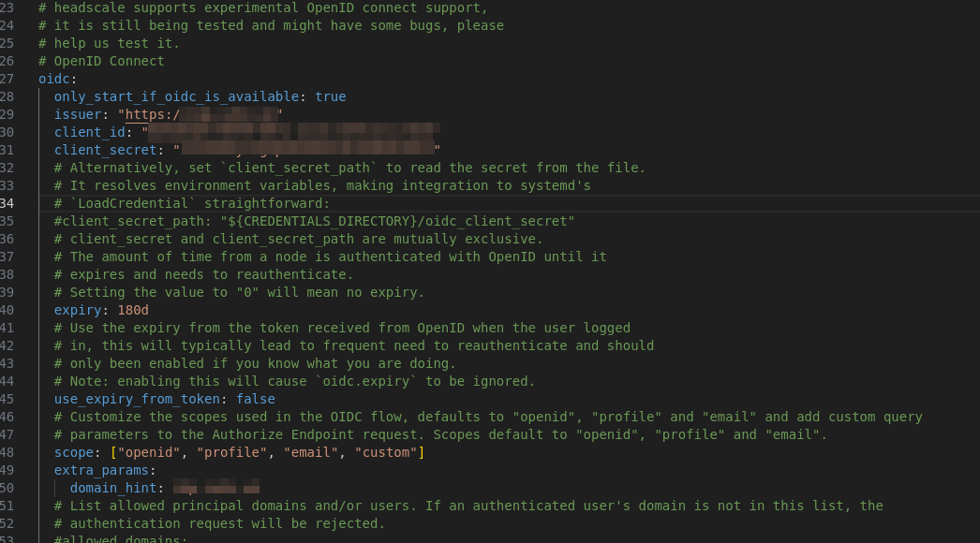This screenshot has height=543, width=980.
Task: Select the false value on line 45
Action: 256,399
